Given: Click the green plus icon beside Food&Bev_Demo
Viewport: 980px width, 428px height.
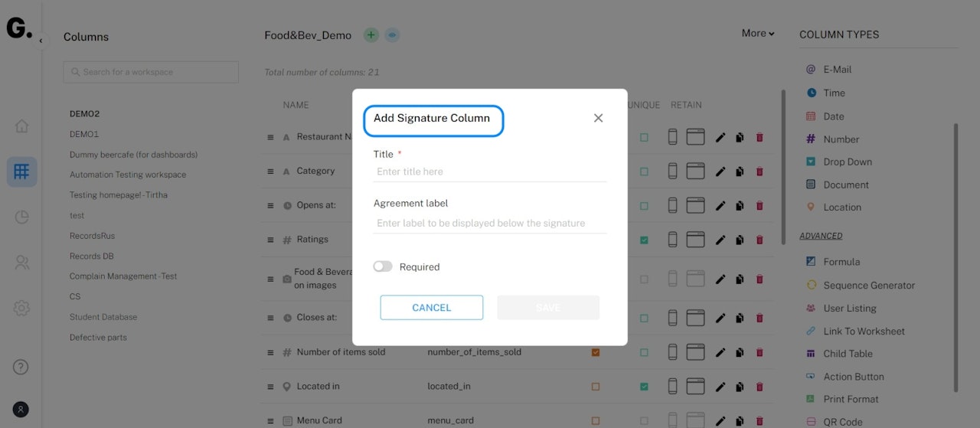Looking at the screenshot, I should [x=371, y=35].
